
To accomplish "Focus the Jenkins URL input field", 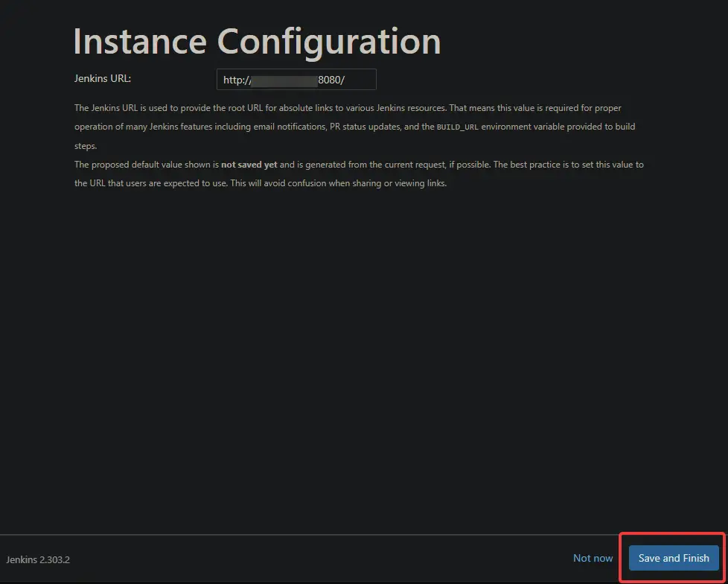I will click(296, 80).
